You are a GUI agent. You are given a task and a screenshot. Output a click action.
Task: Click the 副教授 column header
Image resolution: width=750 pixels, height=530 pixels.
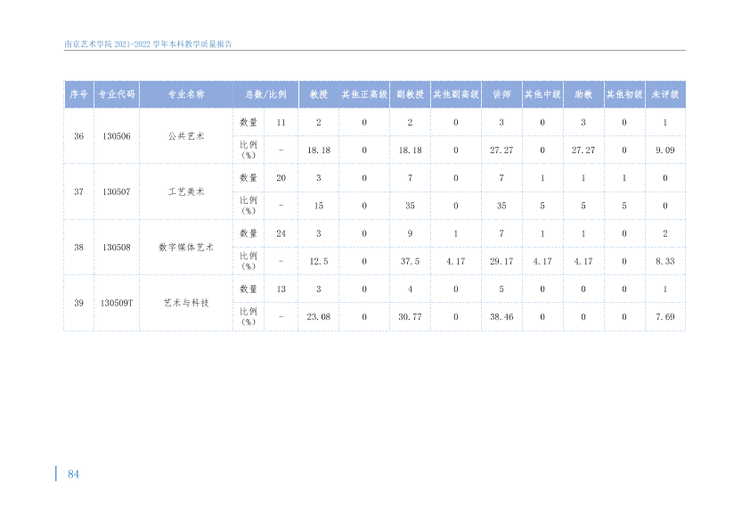point(410,94)
